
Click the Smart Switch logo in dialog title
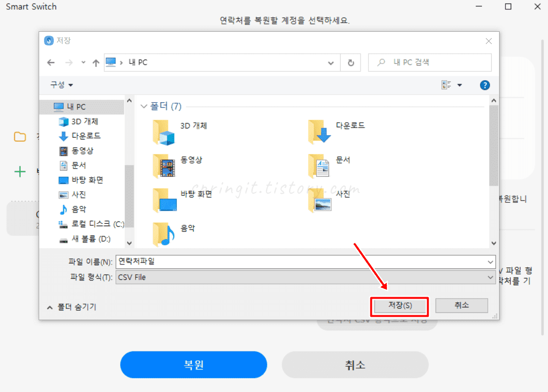pos(49,41)
